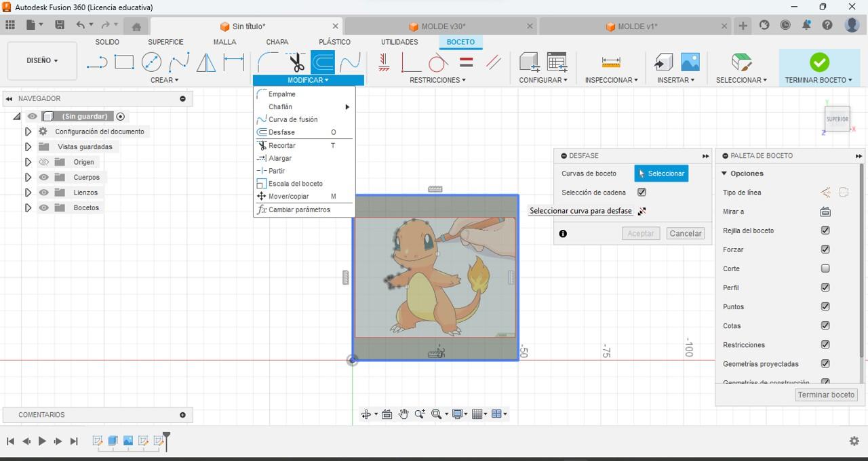The height and width of the screenshot is (461, 868).
Task: Select the Equal constraint icon
Action: coord(467,62)
